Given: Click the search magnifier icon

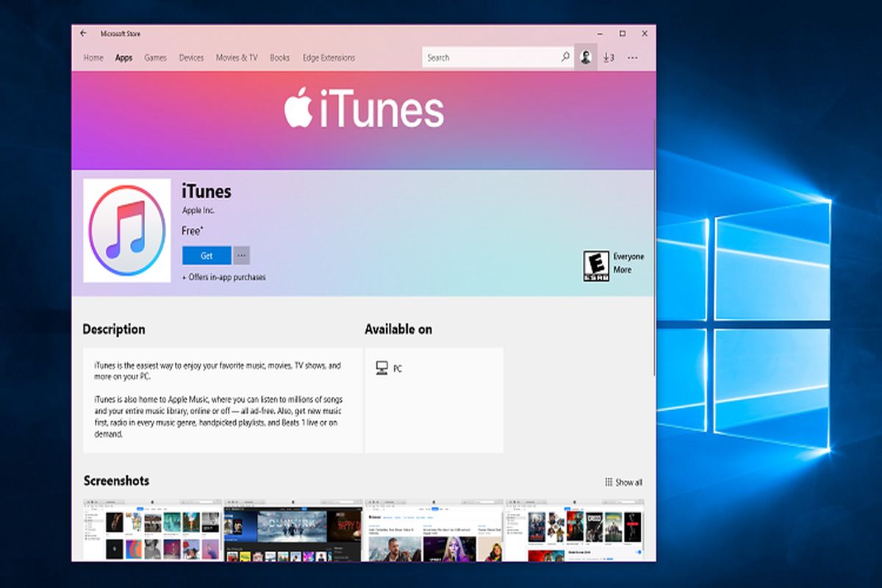Looking at the screenshot, I should pos(565,57).
